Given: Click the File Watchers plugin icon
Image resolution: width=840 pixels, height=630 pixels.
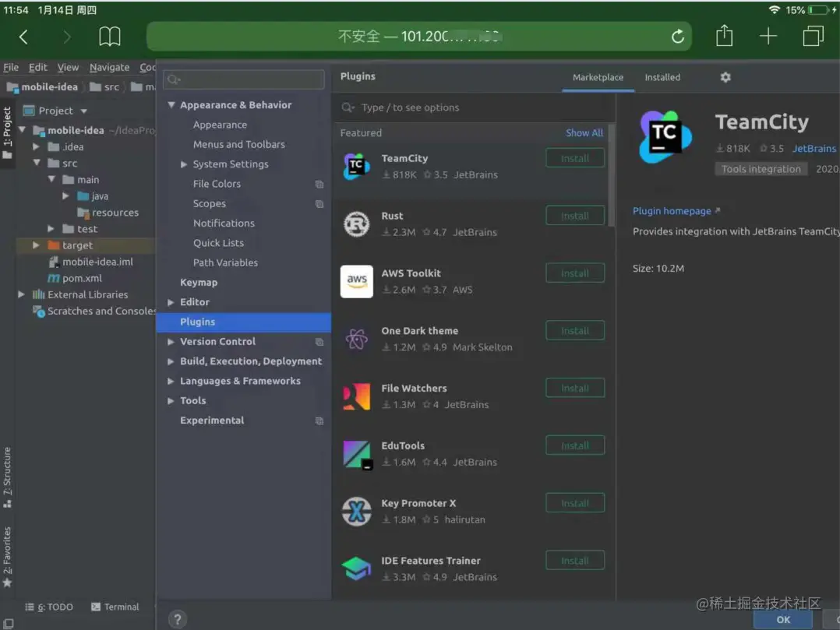Looking at the screenshot, I should pos(356,396).
